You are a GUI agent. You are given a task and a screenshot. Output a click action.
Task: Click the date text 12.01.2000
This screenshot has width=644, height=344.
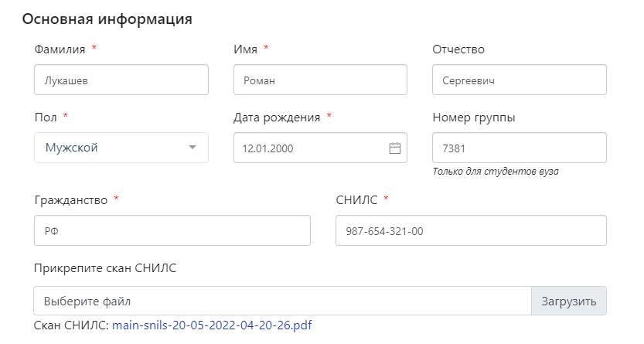pos(267,148)
